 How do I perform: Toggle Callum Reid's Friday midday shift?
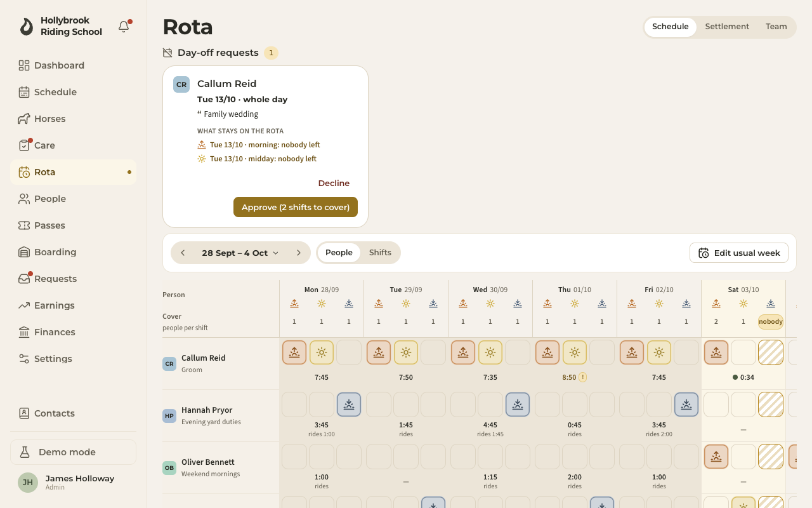click(x=659, y=352)
